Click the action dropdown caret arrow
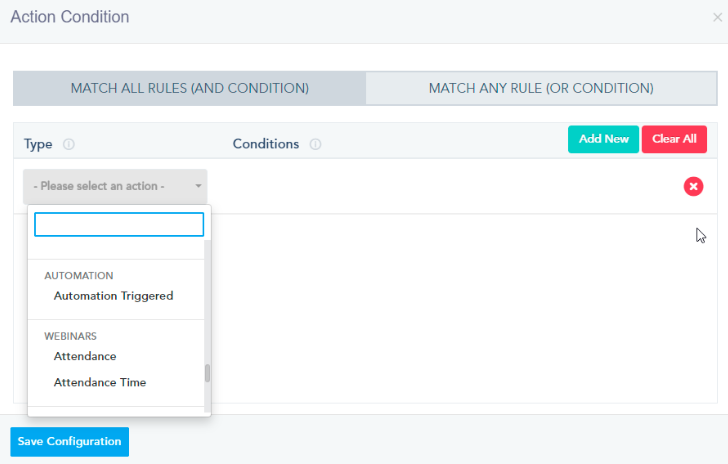Screen dimensions: 728x464 (x=199, y=186)
